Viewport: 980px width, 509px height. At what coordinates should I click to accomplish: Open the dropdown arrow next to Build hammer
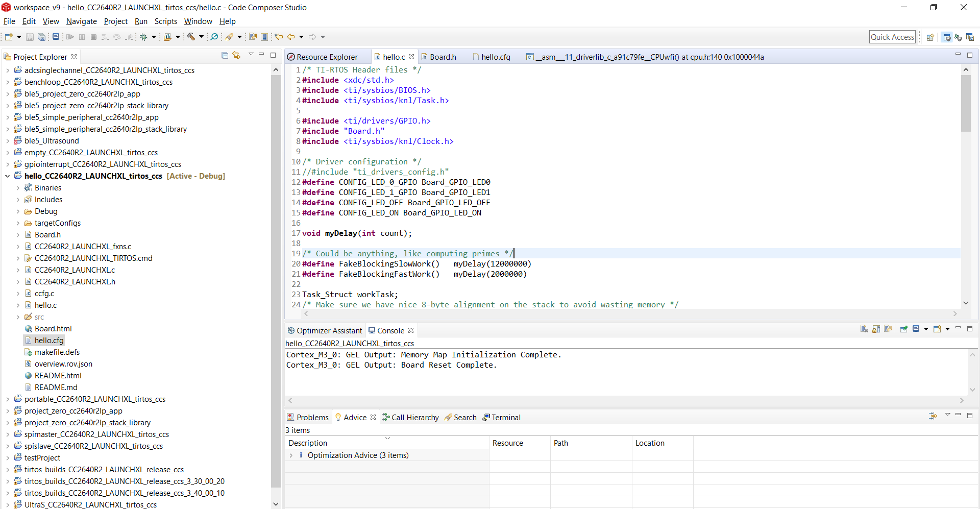point(201,37)
